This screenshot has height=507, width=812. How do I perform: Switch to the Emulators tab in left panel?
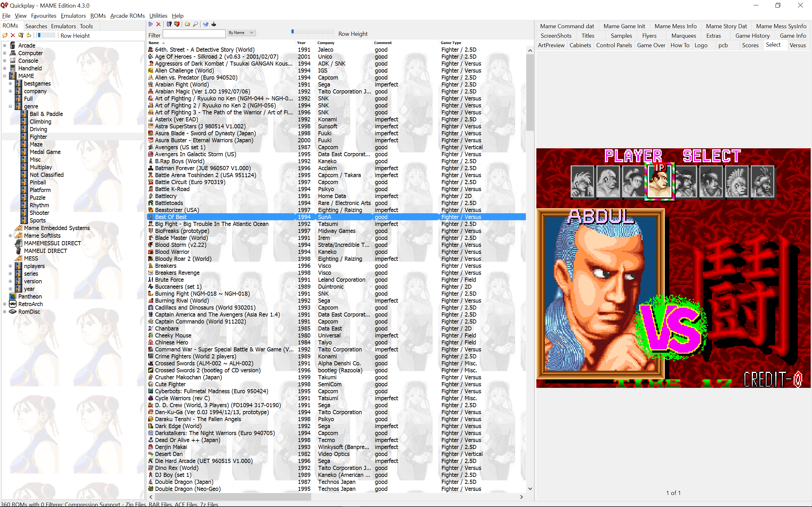pyautogui.click(x=63, y=26)
